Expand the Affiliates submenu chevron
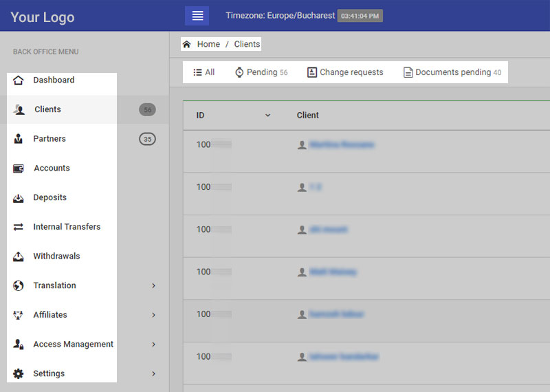Image resolution: width=550 pixels, height=392 pixels. point(153,315)
